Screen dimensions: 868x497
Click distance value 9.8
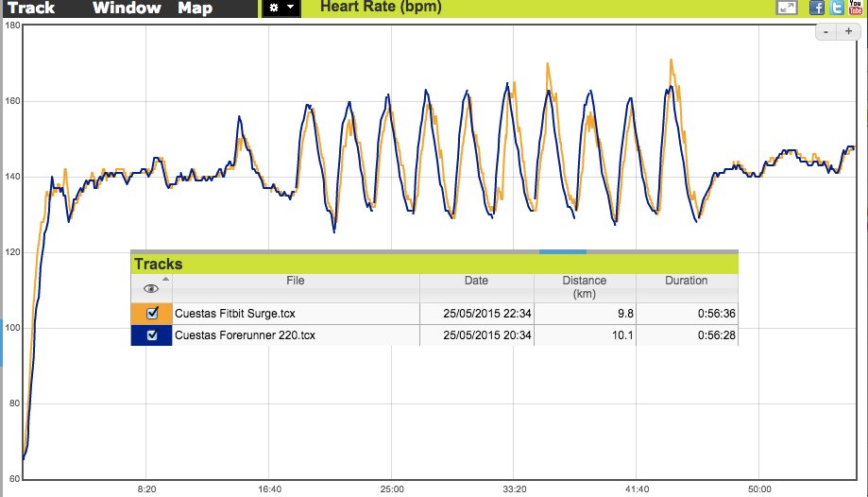pos(625,314)
